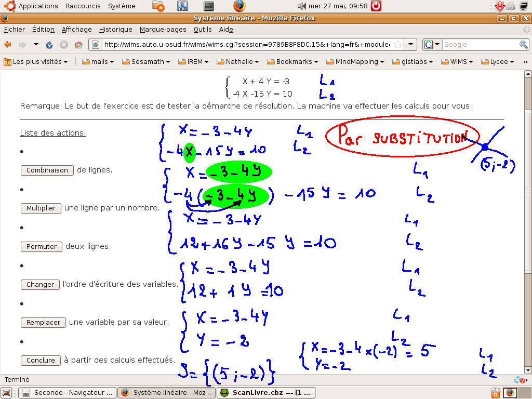
Task: Open the Marque-pages menu
Action: (x=163, y=30)
